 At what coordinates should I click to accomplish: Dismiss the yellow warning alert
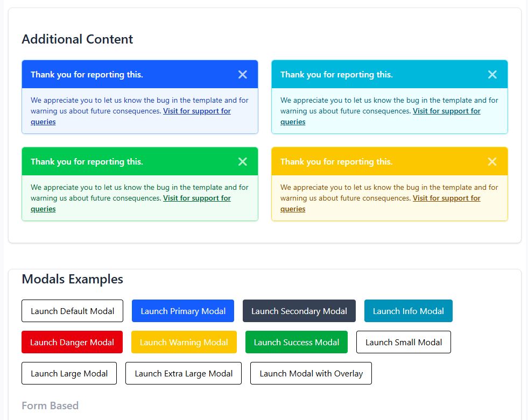point(492,161)
